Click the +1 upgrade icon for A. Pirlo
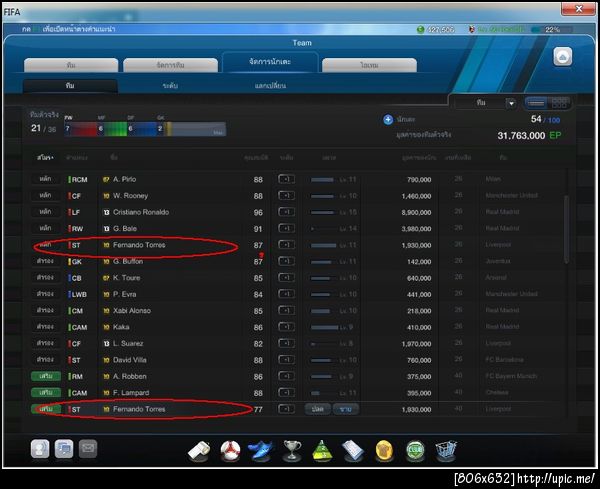The image size is (600, 489). point(286,179)
